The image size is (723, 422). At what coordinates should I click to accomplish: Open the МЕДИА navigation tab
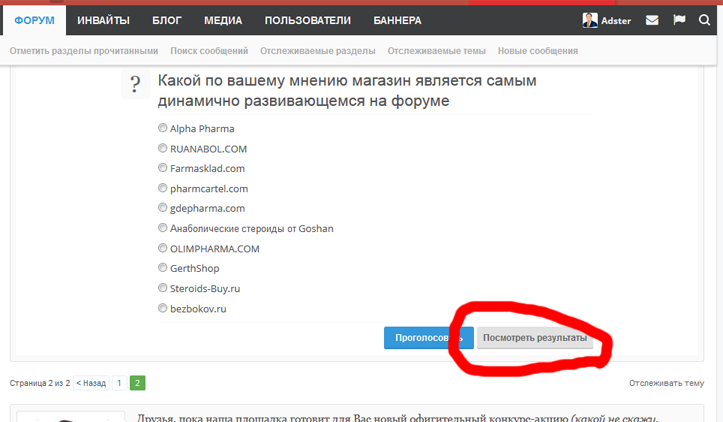pyautogui.click(x=223, y=20)
